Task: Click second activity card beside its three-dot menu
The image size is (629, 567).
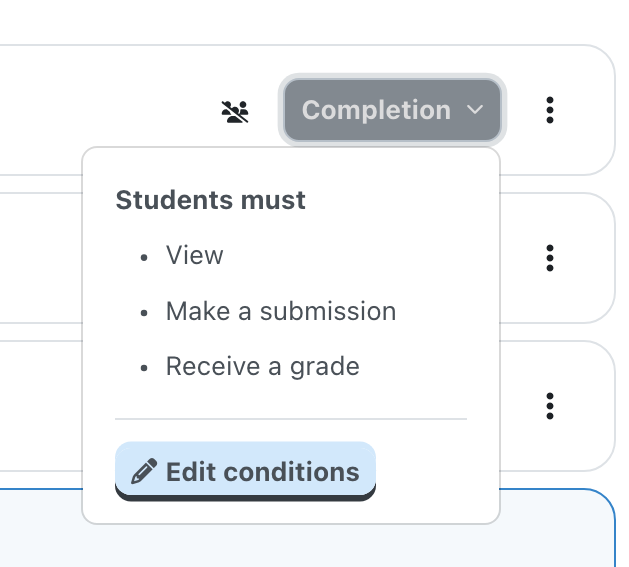Action: (x=519, y=258)
